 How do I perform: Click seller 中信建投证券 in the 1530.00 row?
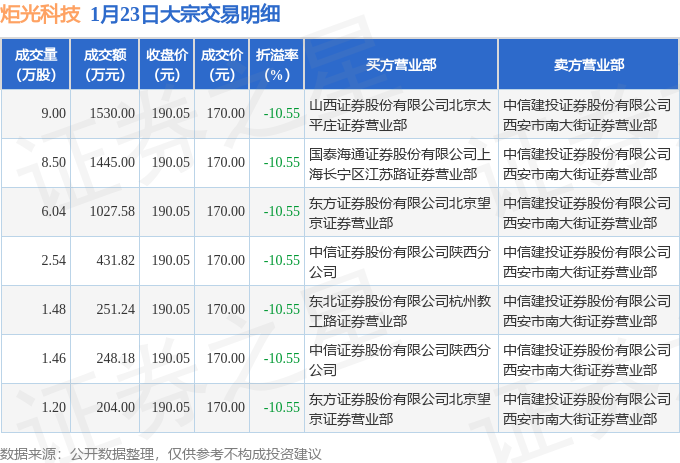click(x=587, y=115)
